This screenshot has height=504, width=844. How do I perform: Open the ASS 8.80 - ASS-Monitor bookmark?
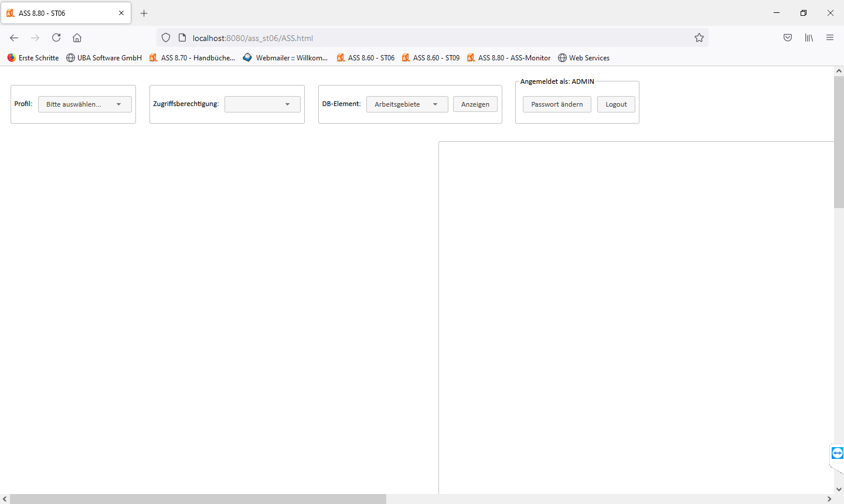pyautogui.click(x=509, y=57)
